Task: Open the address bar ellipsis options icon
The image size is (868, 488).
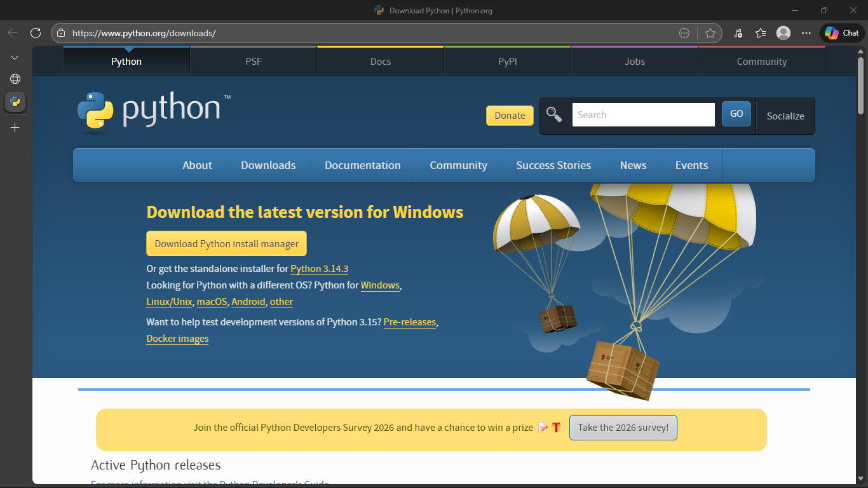Action: coord(684,33)
